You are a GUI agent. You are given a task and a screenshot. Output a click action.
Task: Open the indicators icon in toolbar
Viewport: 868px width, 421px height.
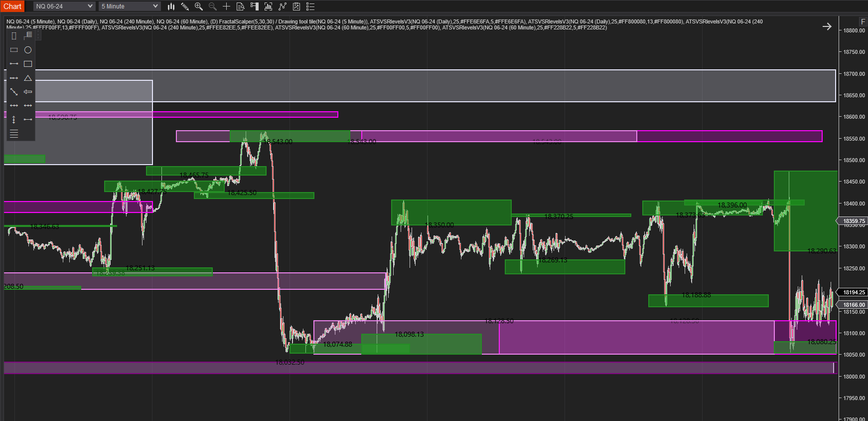tap(268, 6)
